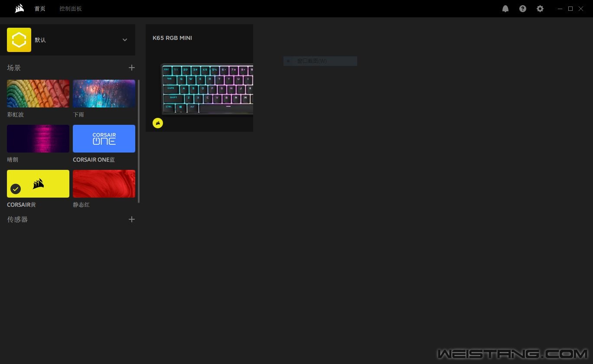Click the 场景 section heading
This screenshot has height=364, width=593.
[14, 68]
